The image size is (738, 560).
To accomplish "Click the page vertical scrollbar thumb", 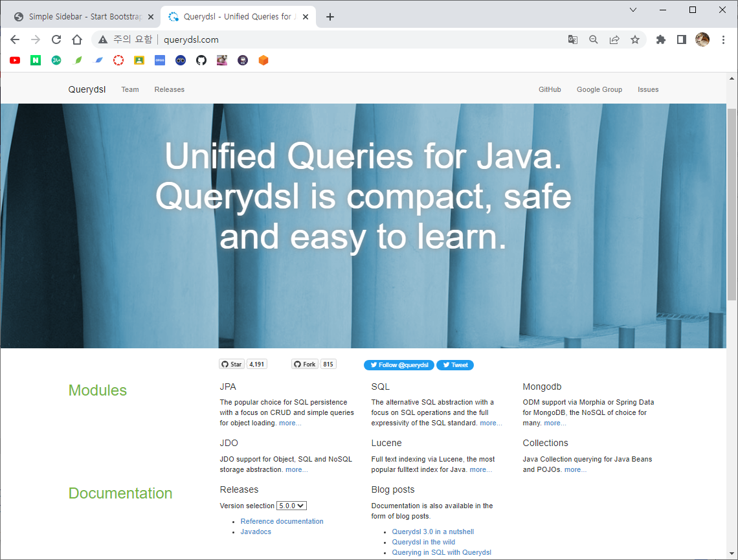I will point(732,204).
